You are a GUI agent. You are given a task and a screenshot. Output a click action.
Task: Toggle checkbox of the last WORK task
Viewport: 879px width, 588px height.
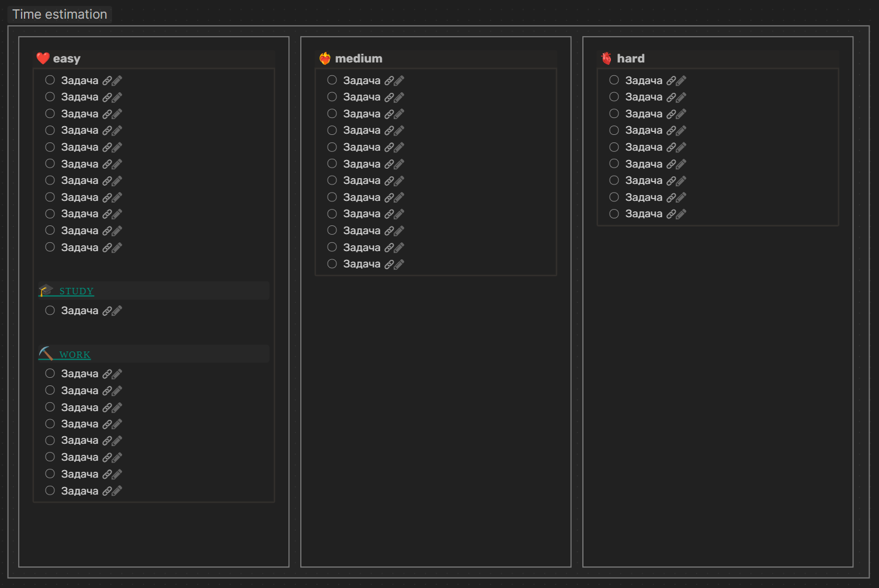(50, 490)
